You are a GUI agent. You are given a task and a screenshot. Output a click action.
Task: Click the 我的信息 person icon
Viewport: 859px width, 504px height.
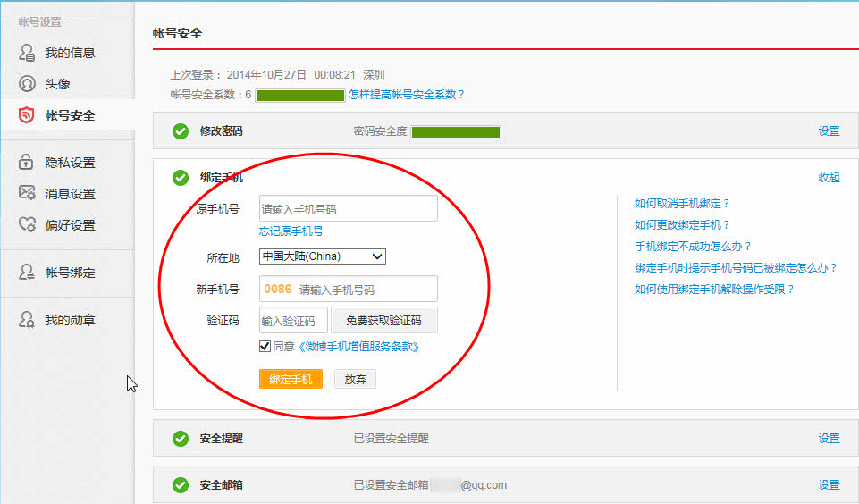pos(26,53)
